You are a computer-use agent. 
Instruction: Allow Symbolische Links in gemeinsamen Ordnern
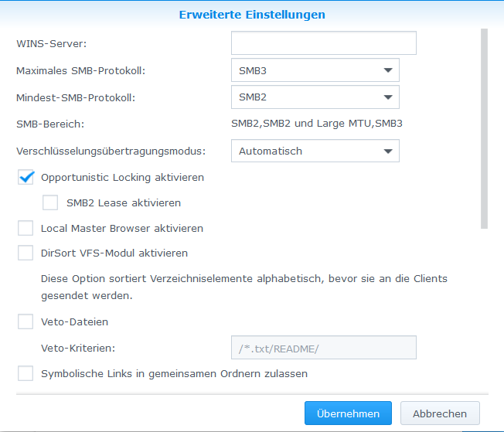pos(26,373)
